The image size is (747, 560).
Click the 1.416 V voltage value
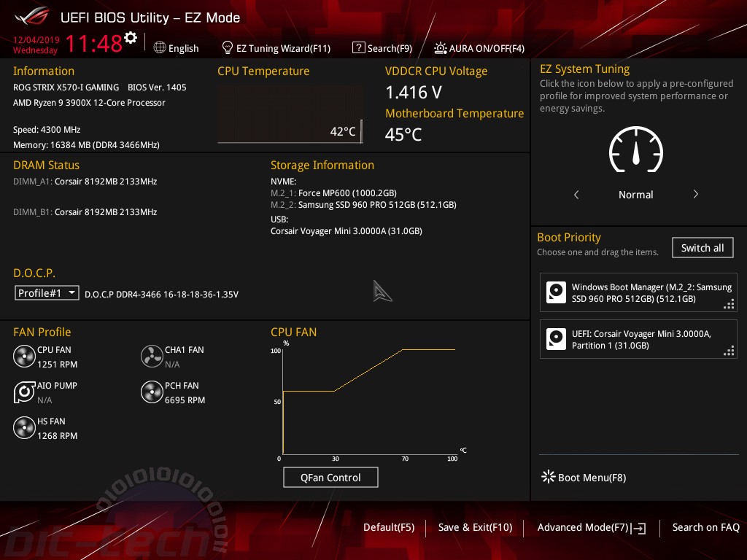coord(414,93)
